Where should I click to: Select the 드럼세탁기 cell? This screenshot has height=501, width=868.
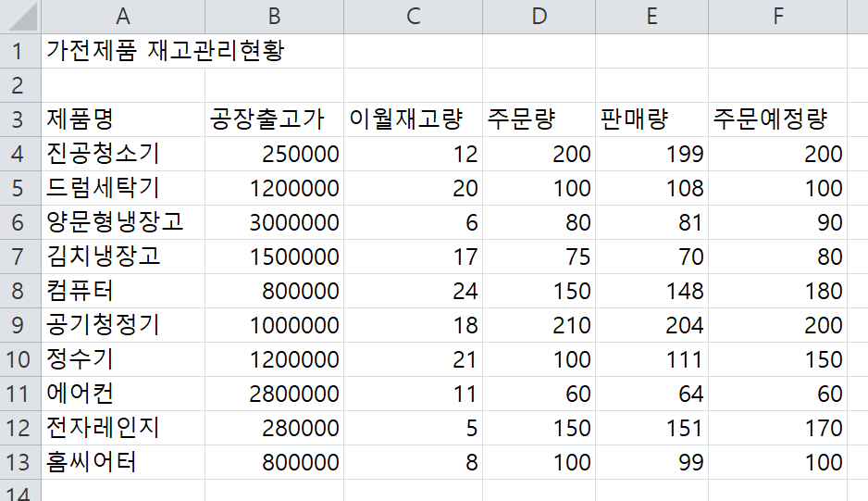point(123,188)
